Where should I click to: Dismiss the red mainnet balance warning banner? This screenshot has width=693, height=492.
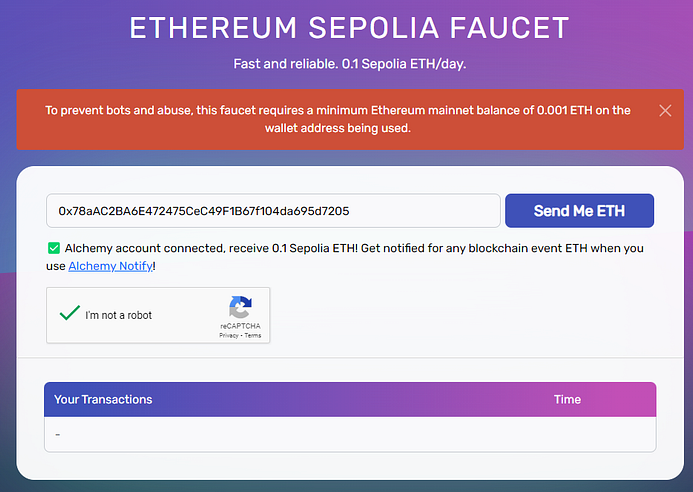click(x=665, y=111)
